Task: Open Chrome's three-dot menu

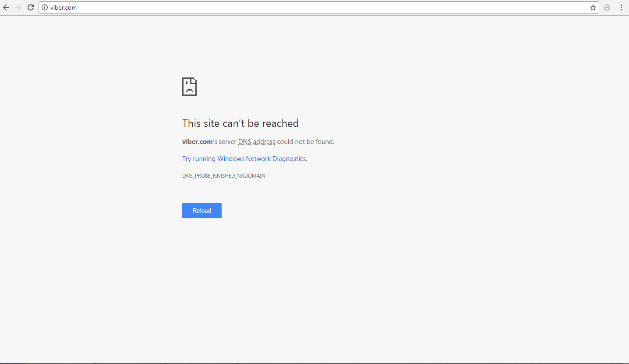Action: (x=621, y=7)
